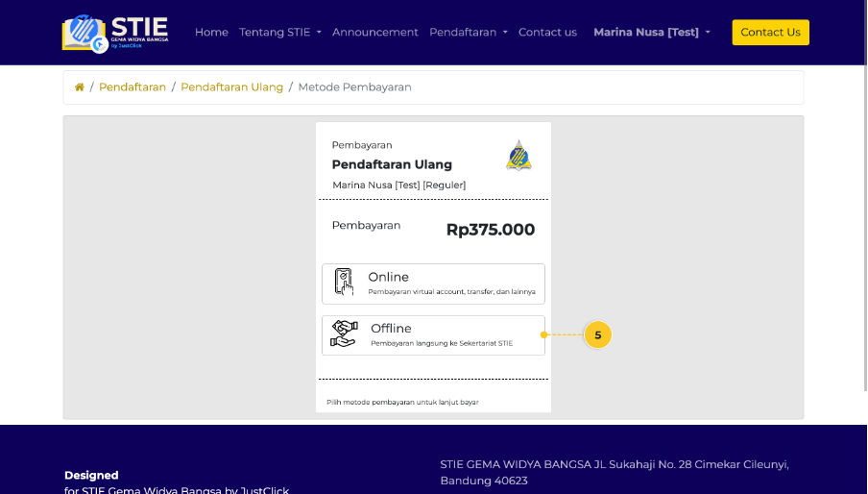Click the home icon in breadcrumb
Viewport: 868px width, 494px height.
point(80,87)
